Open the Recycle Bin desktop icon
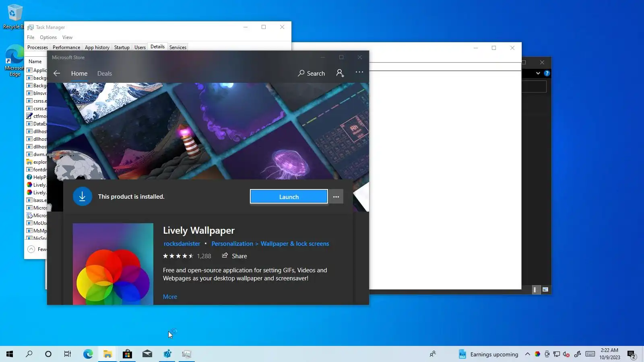Viewport: 644px width, 362px height. (x=14, y=17)
